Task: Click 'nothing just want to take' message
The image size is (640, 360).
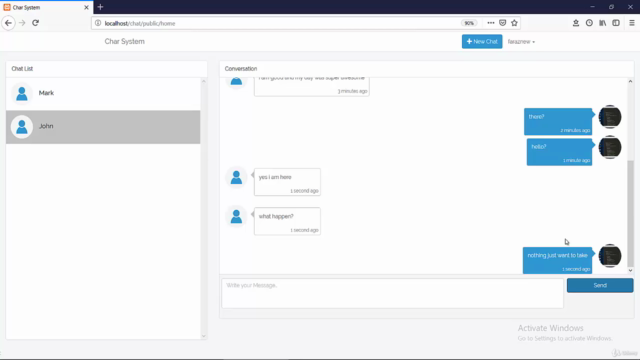Action: 558,260
